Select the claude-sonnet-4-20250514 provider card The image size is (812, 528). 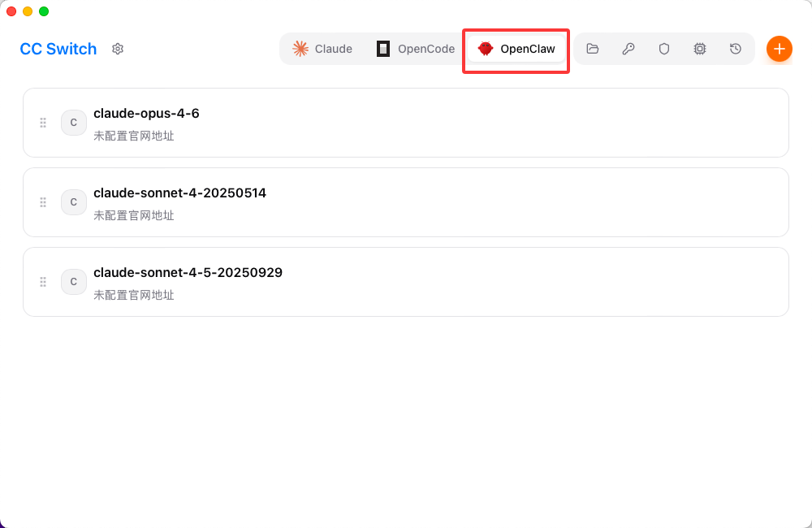pyautogui.click(x=406, y=202)
